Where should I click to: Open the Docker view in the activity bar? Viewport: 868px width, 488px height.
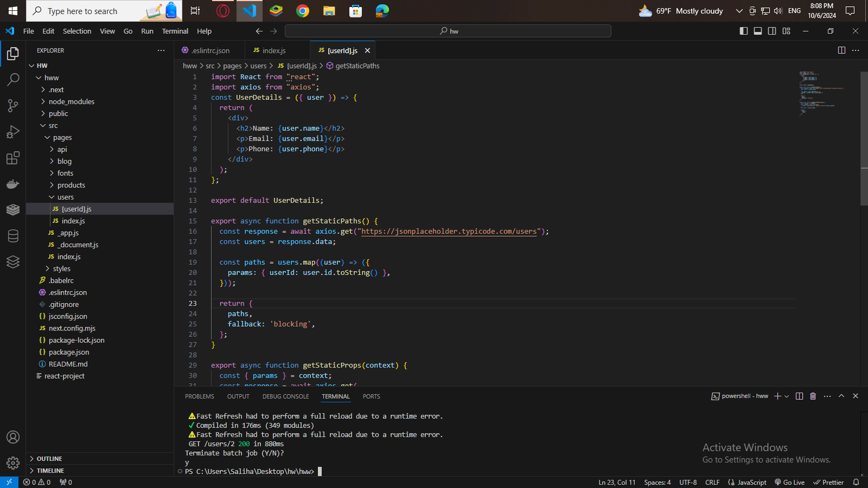13,184
